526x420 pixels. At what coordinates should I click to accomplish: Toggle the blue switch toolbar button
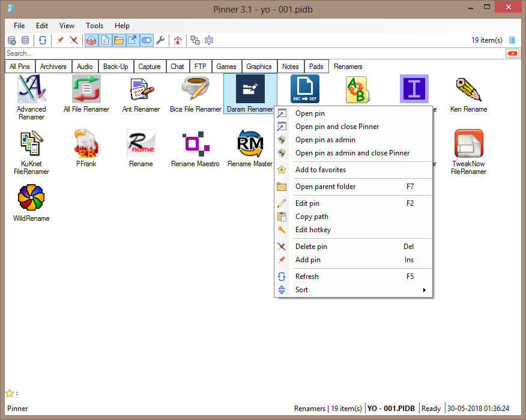pyautogui.click(x=147, y=40)
